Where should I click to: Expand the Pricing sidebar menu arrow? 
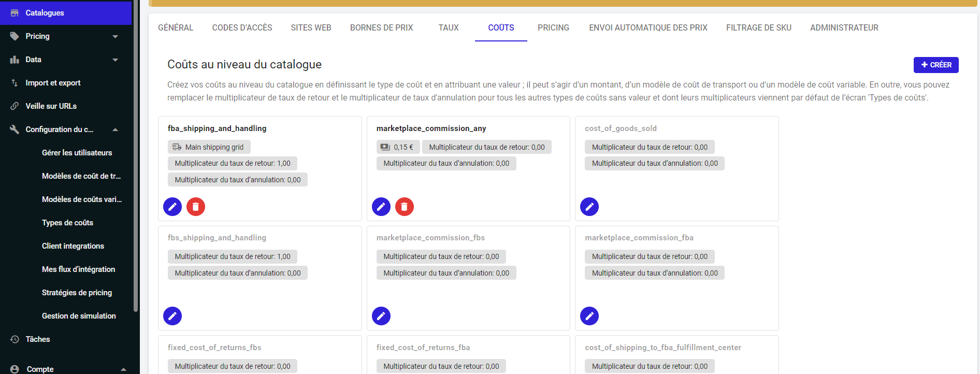(115, 36)
